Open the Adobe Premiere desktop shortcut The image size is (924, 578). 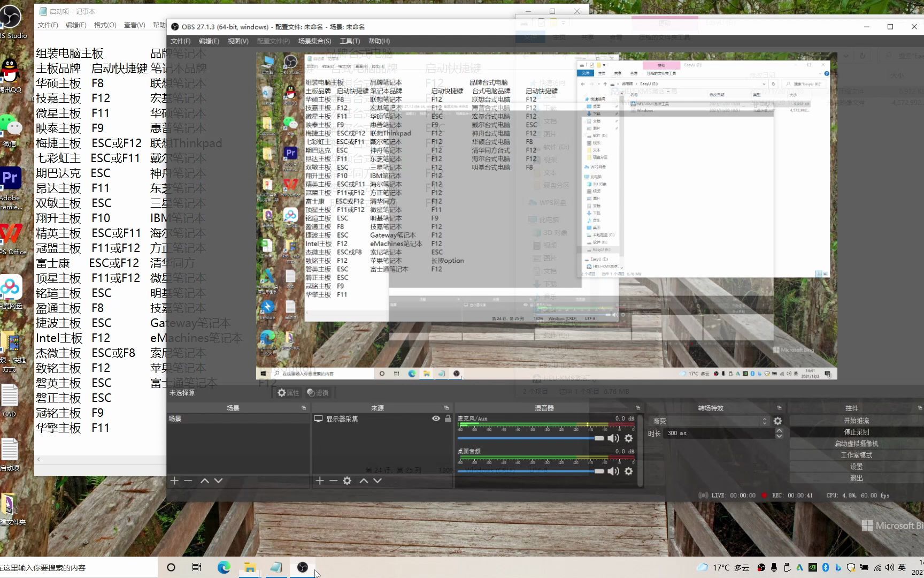pos(11,187)
